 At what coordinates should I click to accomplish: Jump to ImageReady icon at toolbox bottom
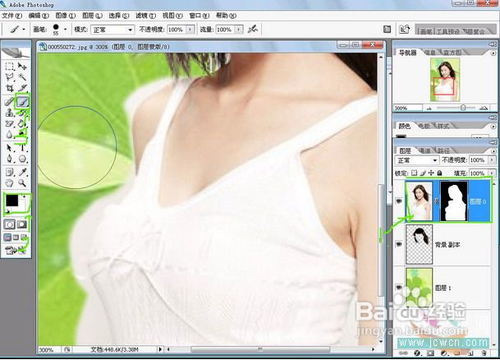coord(16,250)
